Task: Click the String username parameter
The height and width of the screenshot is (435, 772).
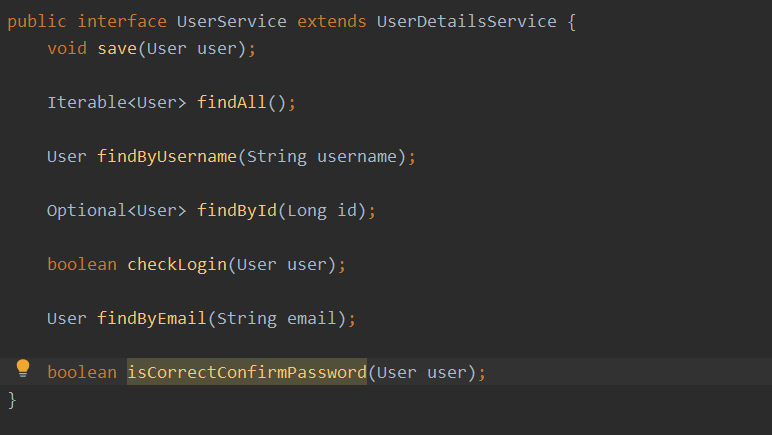Action: pos(325,157)
